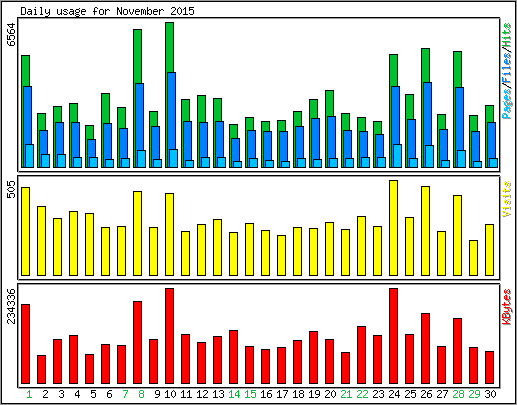This screenshot has height=405, width=517.
Task: Select green day label 29
Action: pos(474,394)
